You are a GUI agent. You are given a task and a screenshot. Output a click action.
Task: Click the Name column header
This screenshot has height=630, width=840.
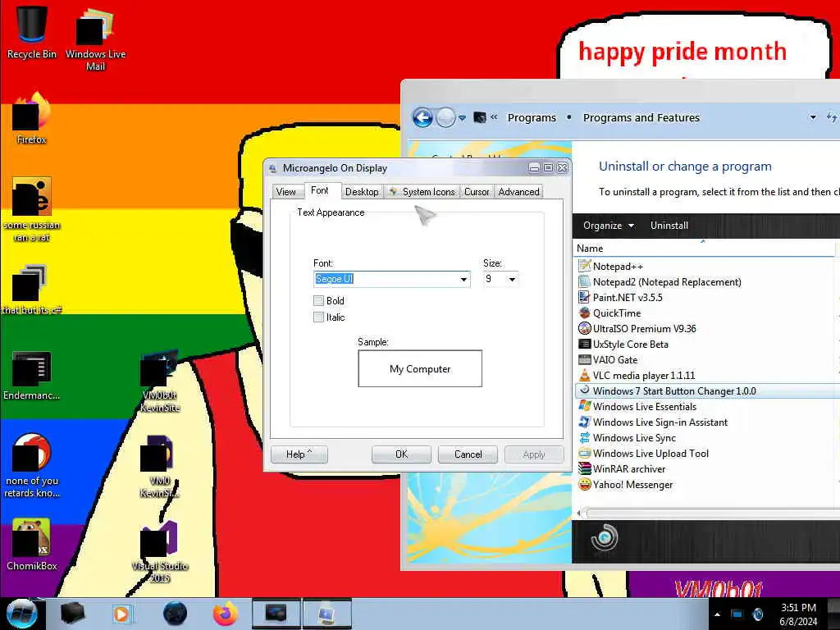click(x=703, y=248)
